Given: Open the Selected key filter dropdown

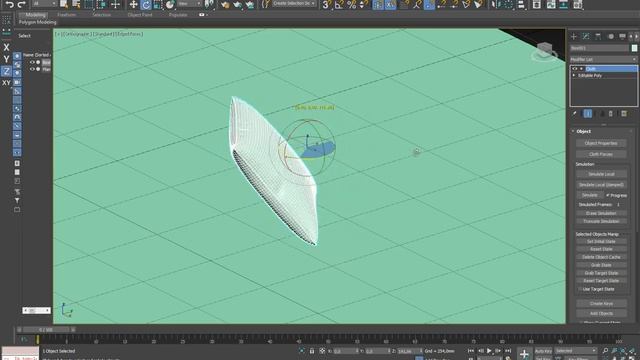Looking at the screenshot, I should (575, 351).
